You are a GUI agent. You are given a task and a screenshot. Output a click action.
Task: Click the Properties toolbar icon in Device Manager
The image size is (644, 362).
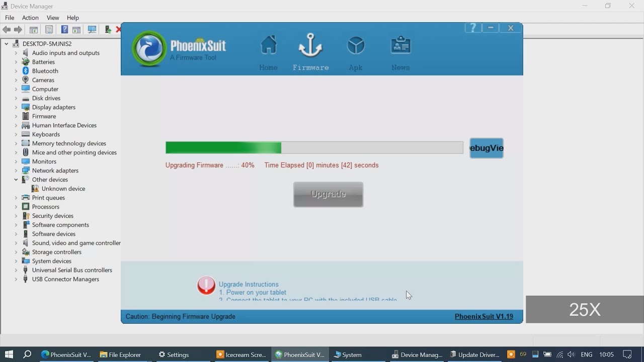point(49,30)
